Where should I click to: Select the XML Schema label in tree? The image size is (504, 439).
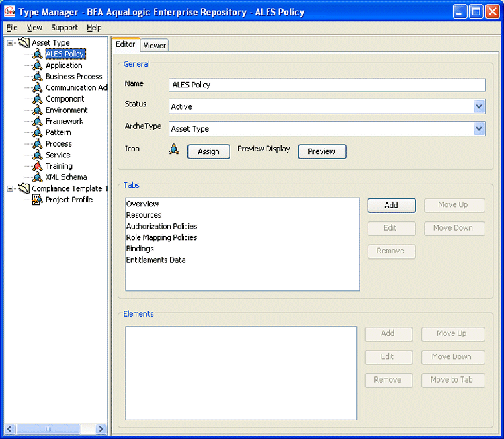point(67,177)
